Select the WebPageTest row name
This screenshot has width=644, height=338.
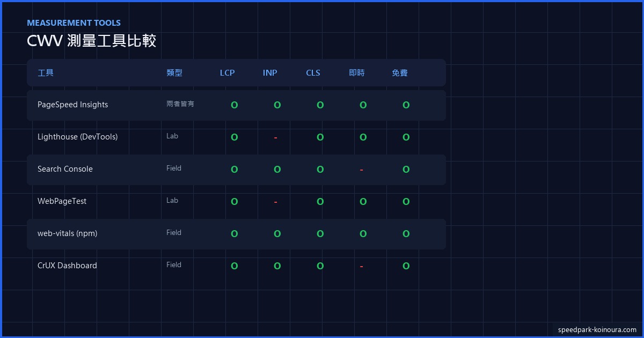click(x=62, y=201)
